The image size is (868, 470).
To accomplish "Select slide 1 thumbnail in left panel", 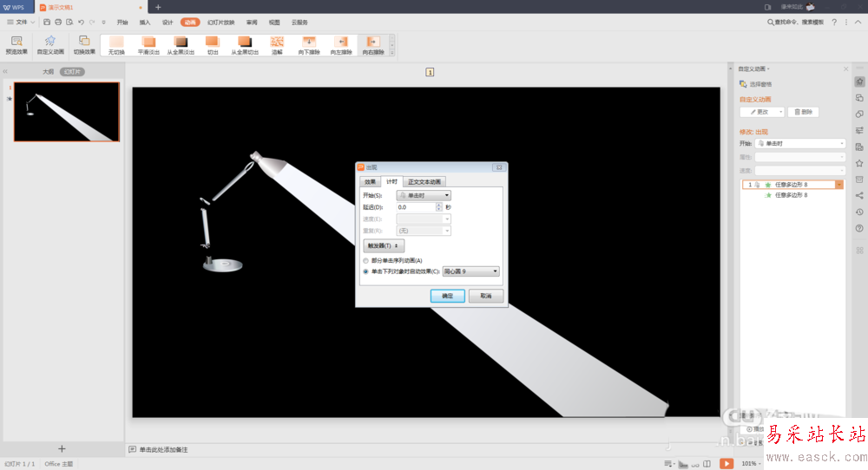I will [x=67, y=112].
